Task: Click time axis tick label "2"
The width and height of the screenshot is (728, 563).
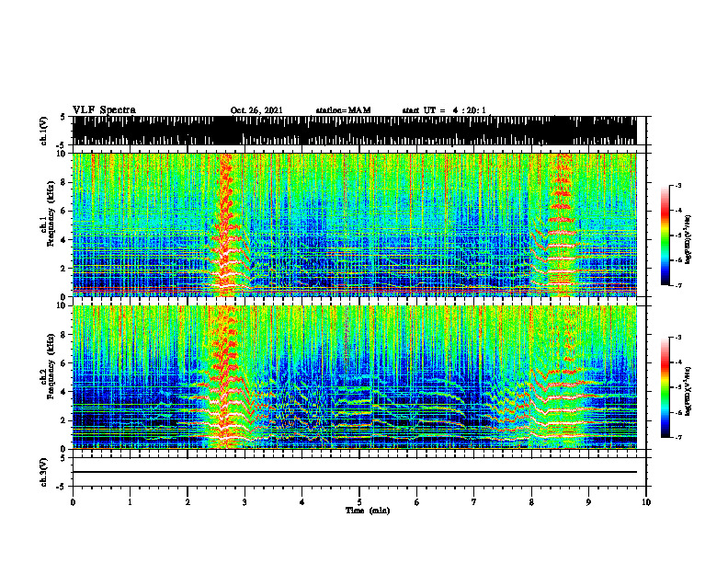Action: (188, 502)
